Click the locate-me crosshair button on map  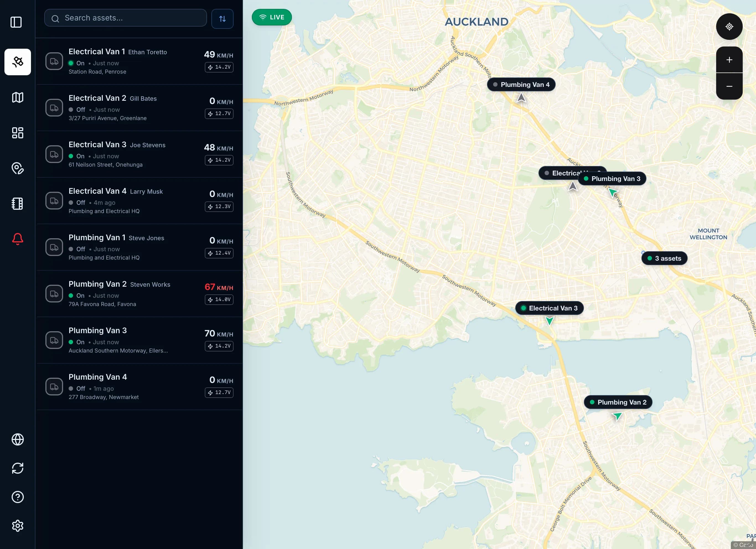(x=729, y=26)
